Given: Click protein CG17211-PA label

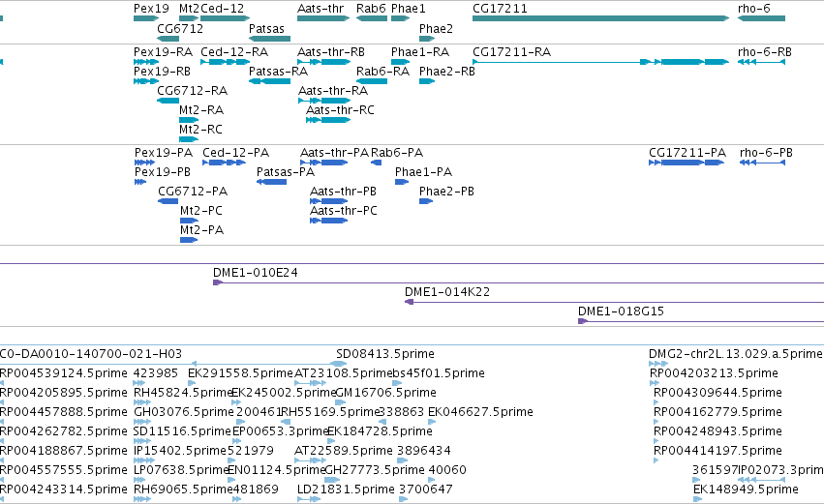Looking at the screenshot, I should click(x=687, y=153).
